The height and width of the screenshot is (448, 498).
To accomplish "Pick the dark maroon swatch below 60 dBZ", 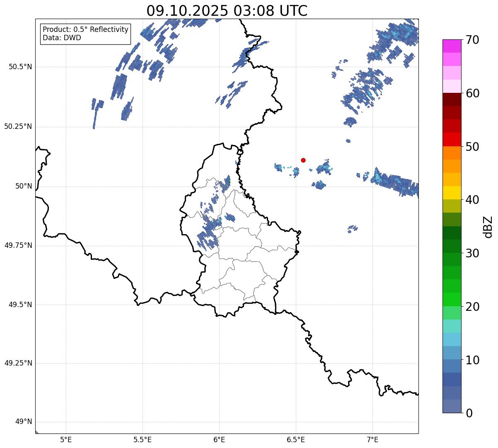I will click(452, 99).
